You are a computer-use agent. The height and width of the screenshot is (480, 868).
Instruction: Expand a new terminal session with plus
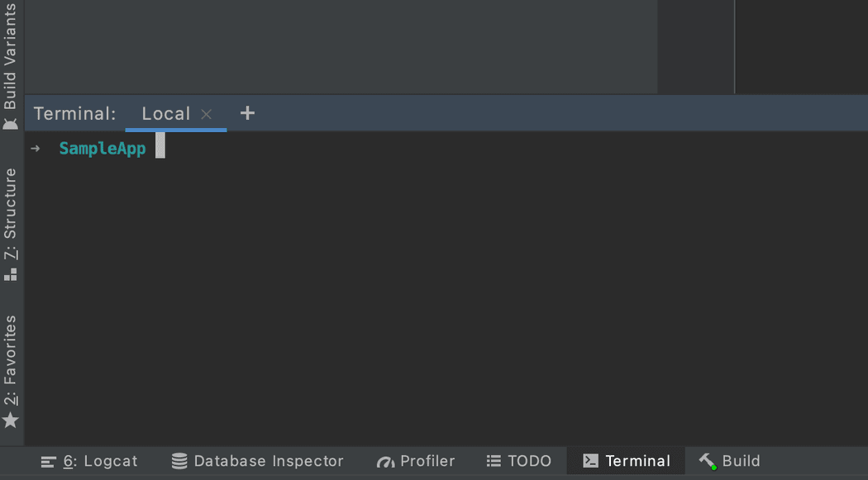coord(246,113)
